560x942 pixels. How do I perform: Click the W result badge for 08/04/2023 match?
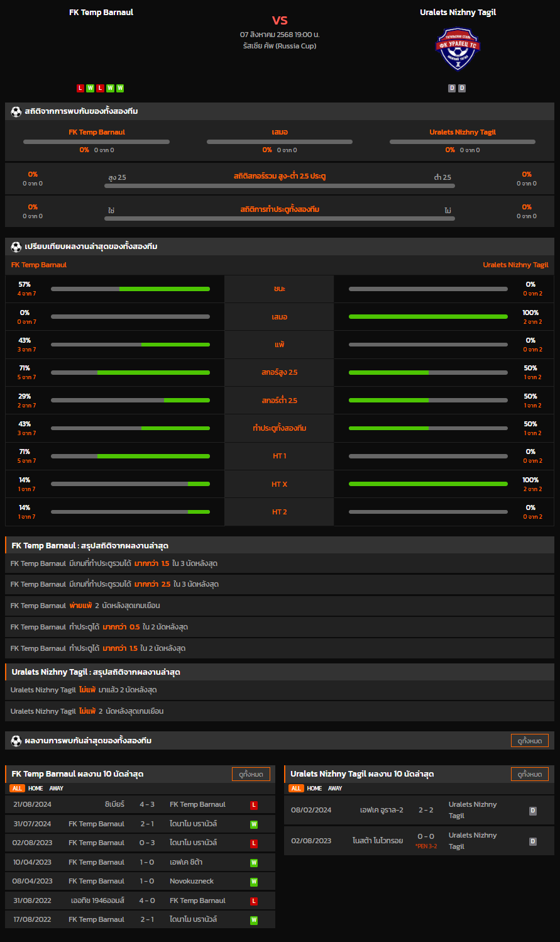(254, 882)
